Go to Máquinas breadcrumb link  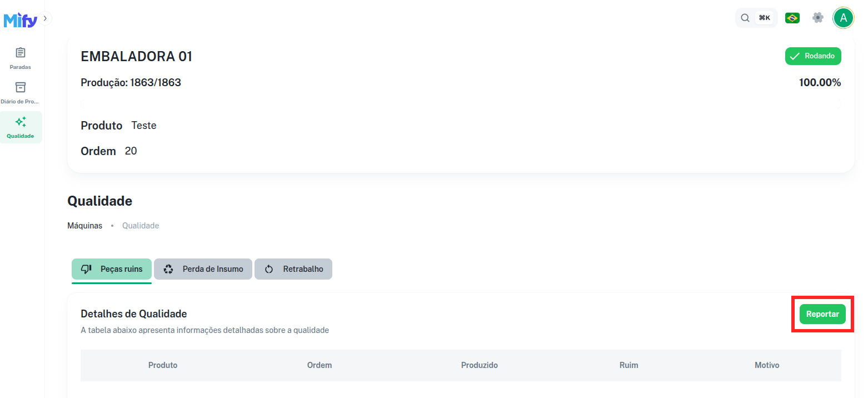pos(84,226)
